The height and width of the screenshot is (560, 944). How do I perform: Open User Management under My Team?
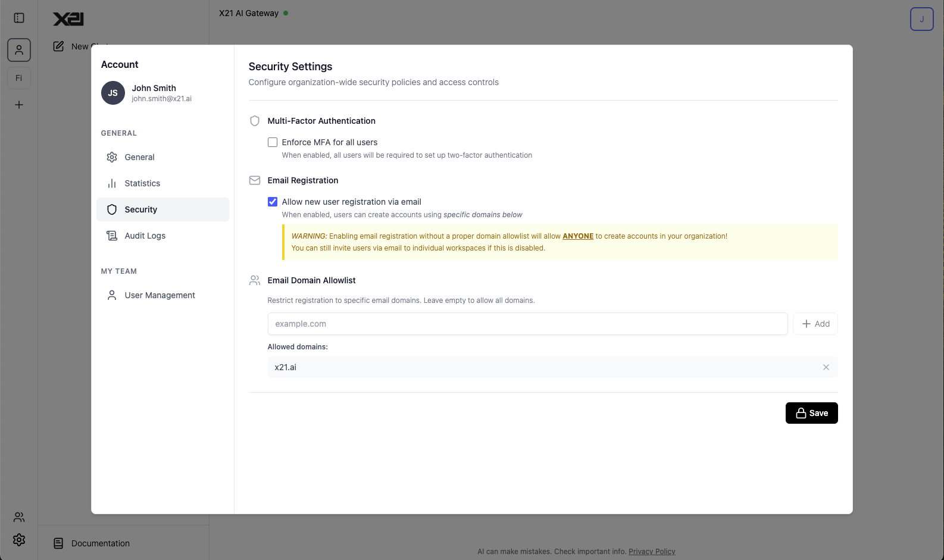point(160,295)
